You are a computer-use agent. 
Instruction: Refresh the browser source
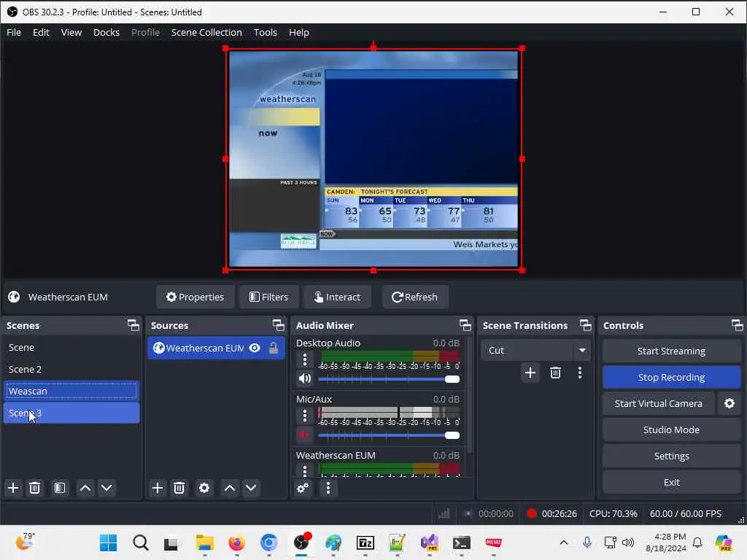click(x=414, y=297)
